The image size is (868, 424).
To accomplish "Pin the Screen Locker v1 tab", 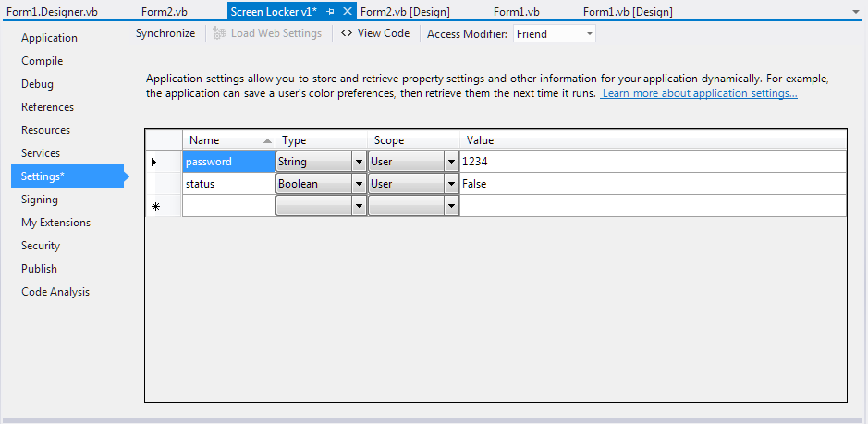I will click(331, 12).
